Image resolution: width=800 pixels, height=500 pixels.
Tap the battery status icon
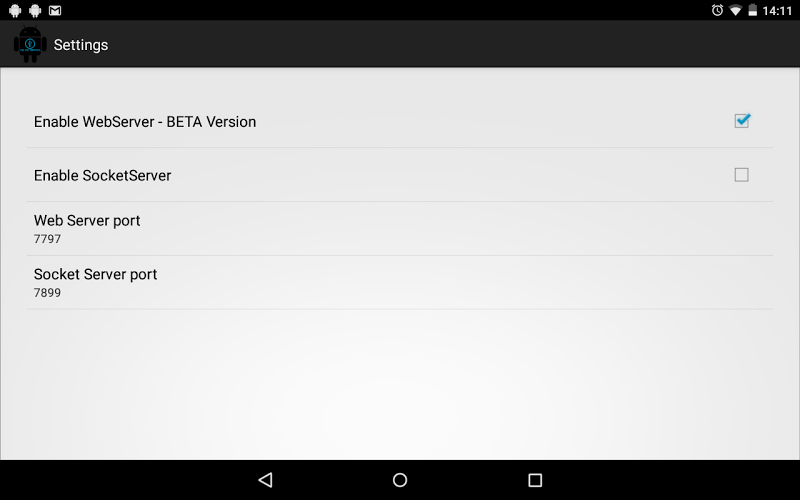753,10
